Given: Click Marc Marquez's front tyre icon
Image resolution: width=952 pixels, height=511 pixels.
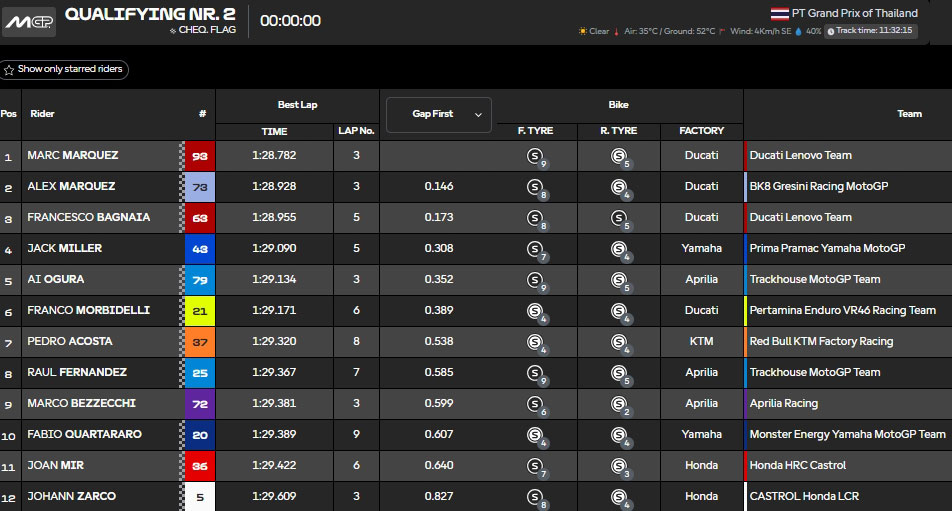Looking at the screenshot, I should tap(536, 156).
